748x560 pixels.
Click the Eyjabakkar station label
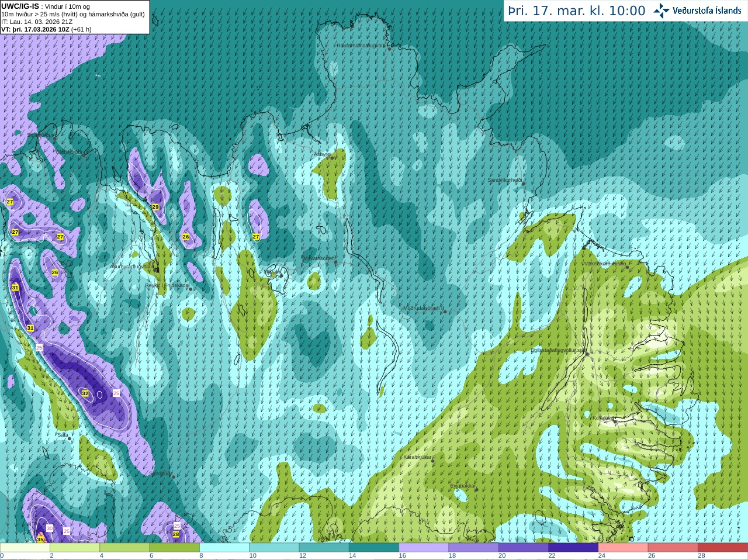click(463, 486)
